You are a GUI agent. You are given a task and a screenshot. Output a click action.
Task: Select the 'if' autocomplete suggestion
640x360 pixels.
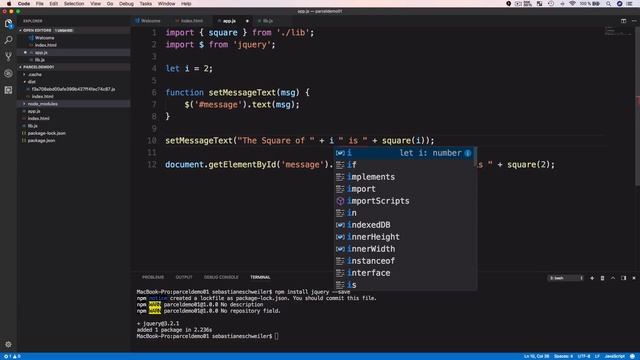pos(405,165)
